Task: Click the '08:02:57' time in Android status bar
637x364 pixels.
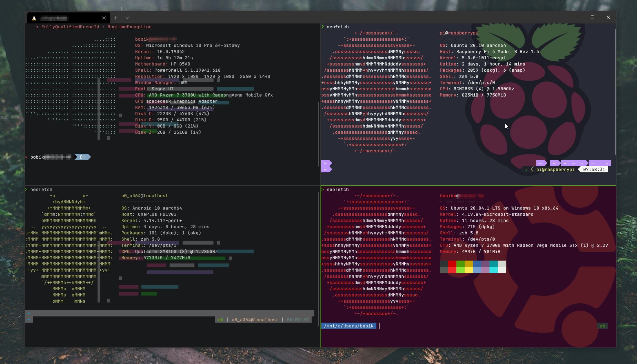Action: click(298, 320)
